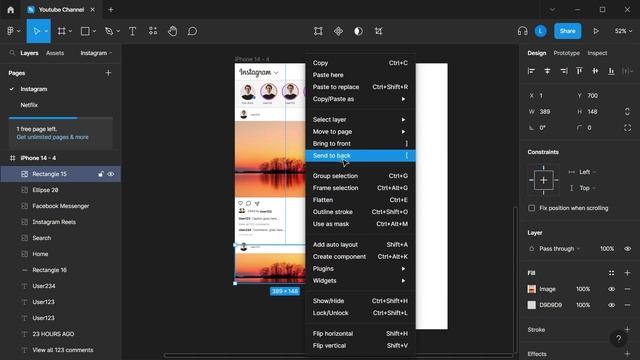Open the audio headphones icon
Screen dimensions: 640x360
[522, 31]
